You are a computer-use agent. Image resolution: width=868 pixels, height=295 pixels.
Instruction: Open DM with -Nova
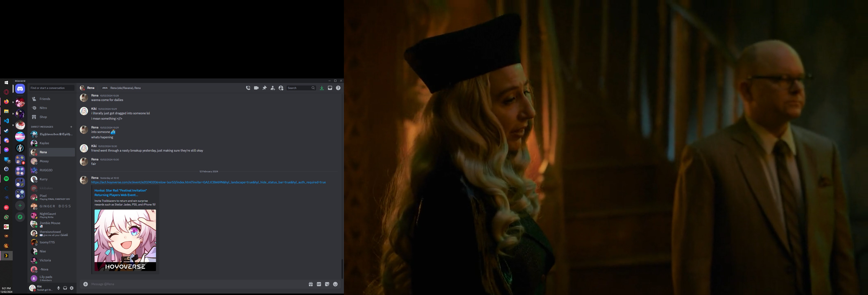pyautogui.click(x=52, y=269)
